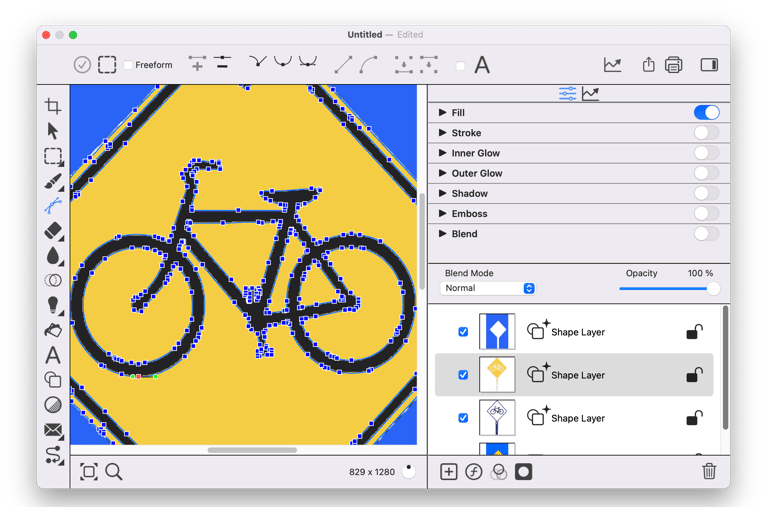Viewport: 768px width, 507px height.
Task: Remove anchor point with minus icon
Action: point(223,63)
